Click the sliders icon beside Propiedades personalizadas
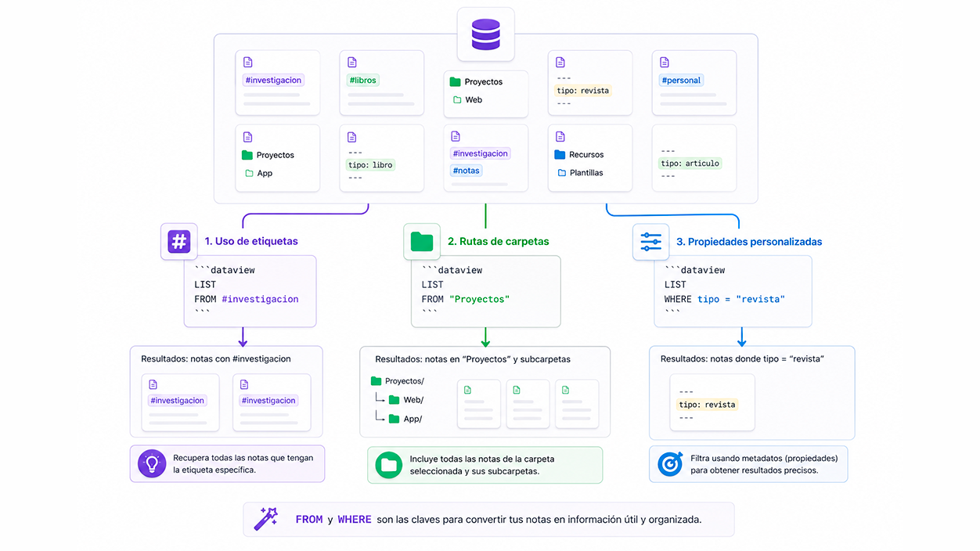The height and width of the screenshot is (551, 980). tap(651, 242)
